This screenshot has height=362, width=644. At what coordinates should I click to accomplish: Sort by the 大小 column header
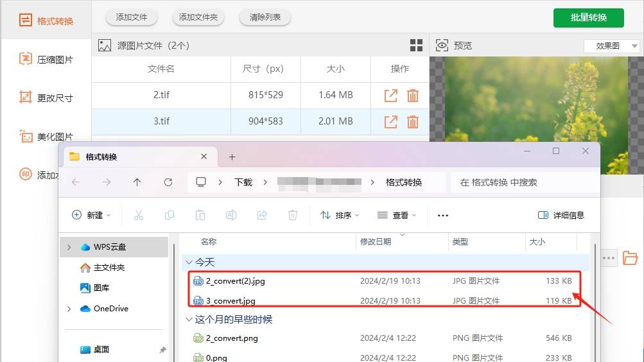click(x=537, y=242)
